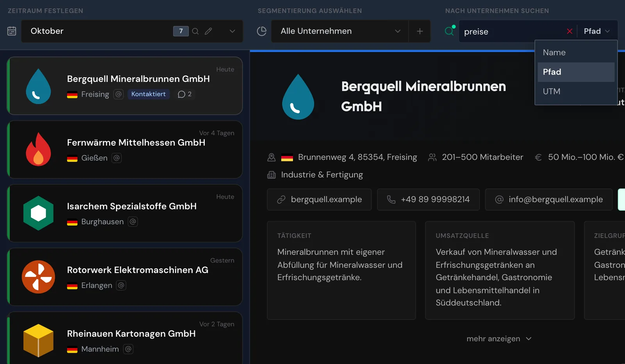Image resolution: width=625 pixels, height=364 pixels.
Task: Click the phone number +49 89 99998214
Action: [428, 199]
